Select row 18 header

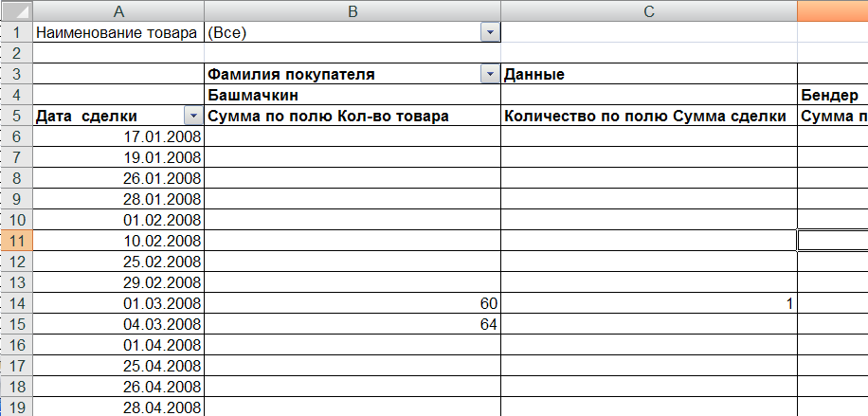[17, 386]
